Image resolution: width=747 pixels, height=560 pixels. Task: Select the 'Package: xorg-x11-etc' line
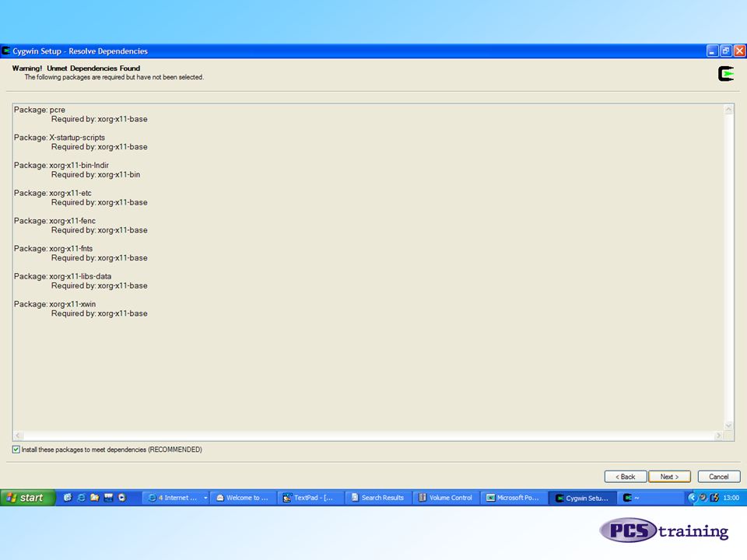click(x=53, y=193)
